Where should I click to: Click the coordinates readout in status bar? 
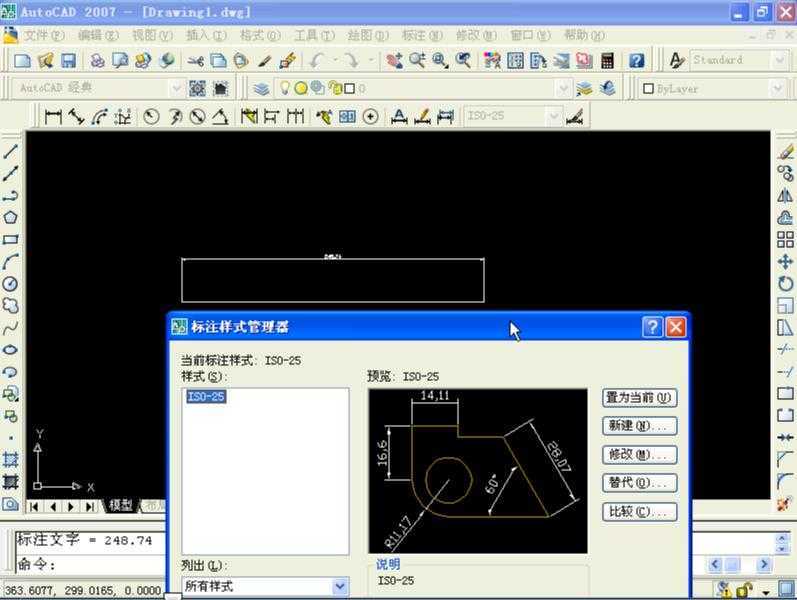[82, 590]
